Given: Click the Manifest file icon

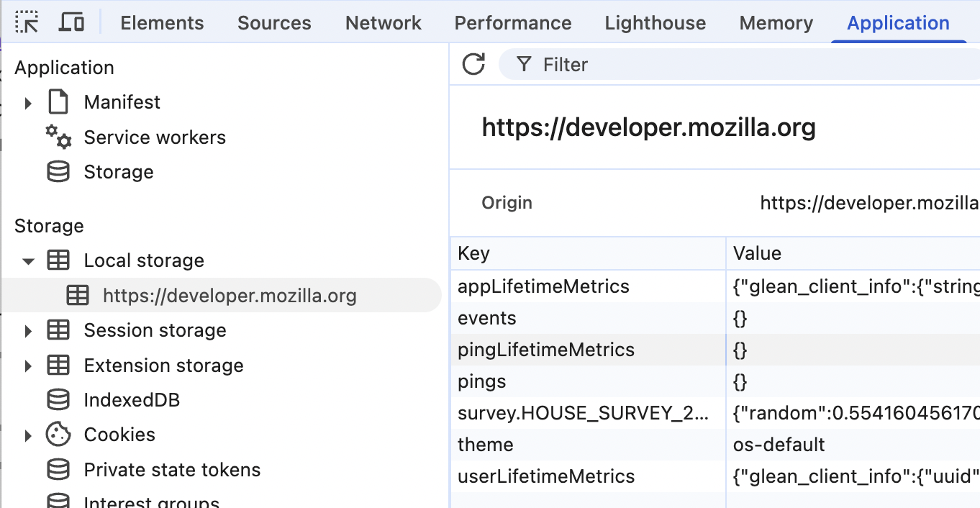Looking at the screenshot, I should point(58,102).
